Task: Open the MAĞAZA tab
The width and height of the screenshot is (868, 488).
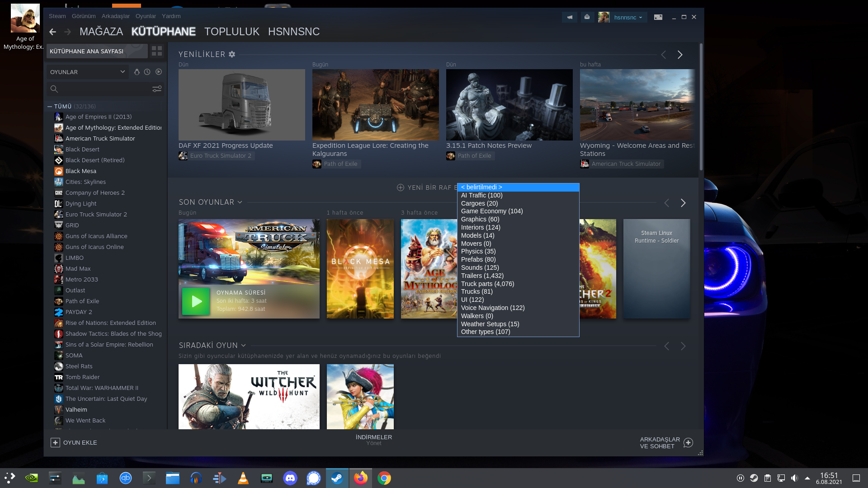Action: pyautogui.click(x=101, y=32)
